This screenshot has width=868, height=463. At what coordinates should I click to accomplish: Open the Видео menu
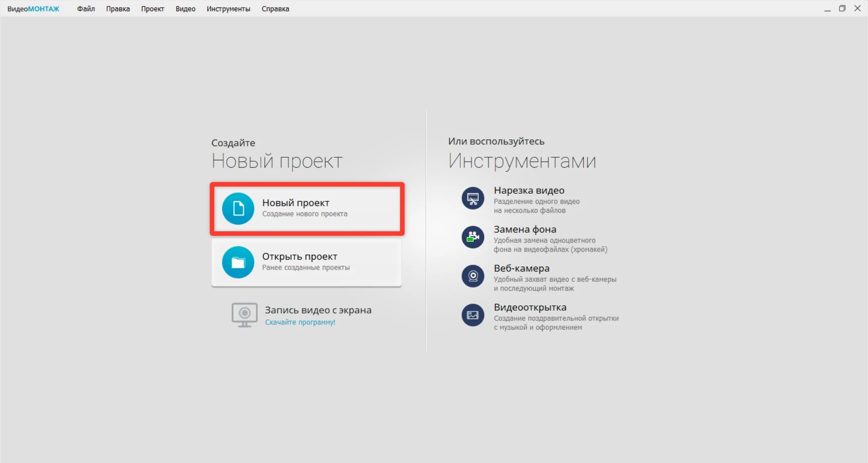click(x=185, y=9)
